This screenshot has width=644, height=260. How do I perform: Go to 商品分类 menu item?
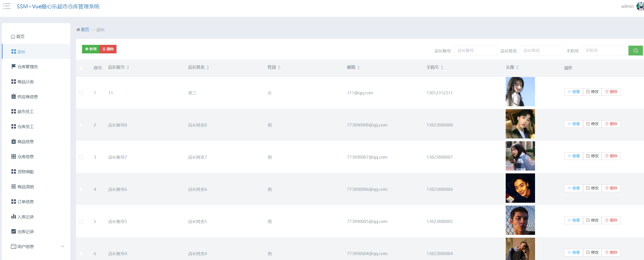click(25, 82)
